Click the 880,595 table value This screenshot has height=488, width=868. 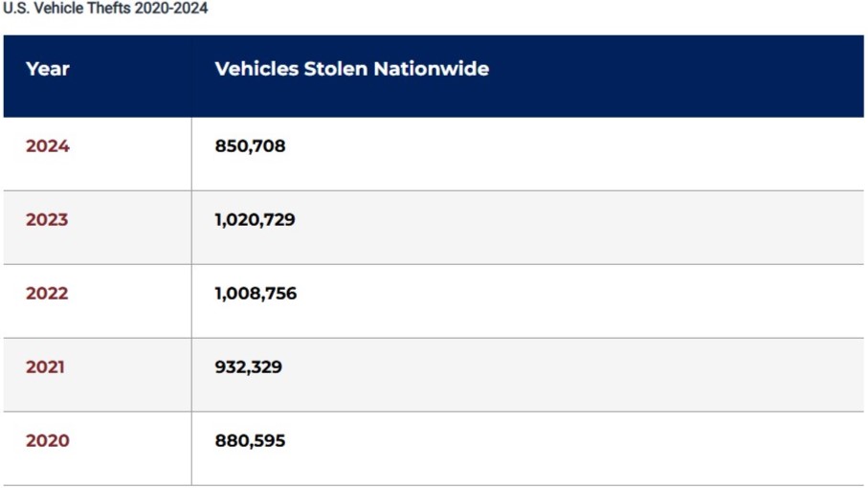[x=250, y=441]
